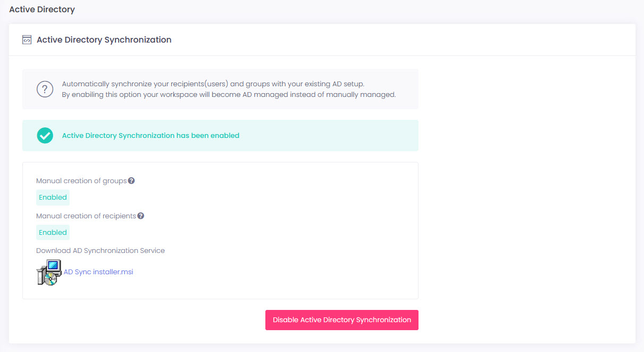
Task: Click the 'Manual creation of recipients' label
Action: click(x=86, y=216)
